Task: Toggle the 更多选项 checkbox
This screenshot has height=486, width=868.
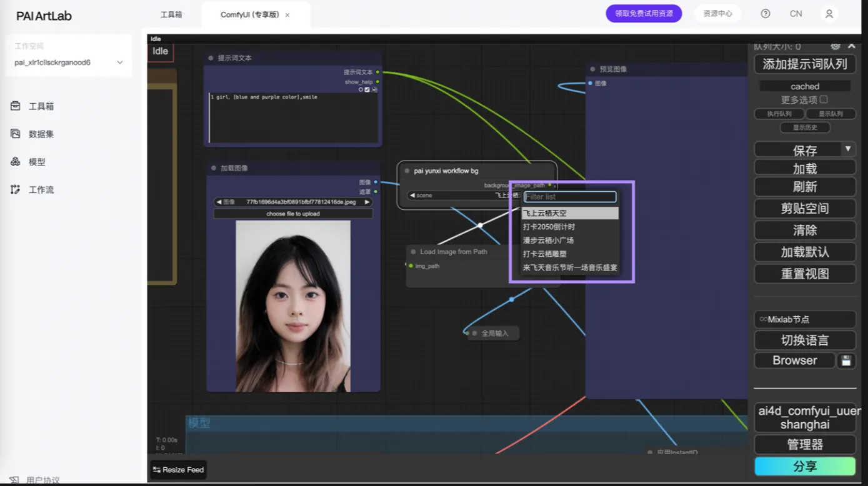Action: pos(824,99)
